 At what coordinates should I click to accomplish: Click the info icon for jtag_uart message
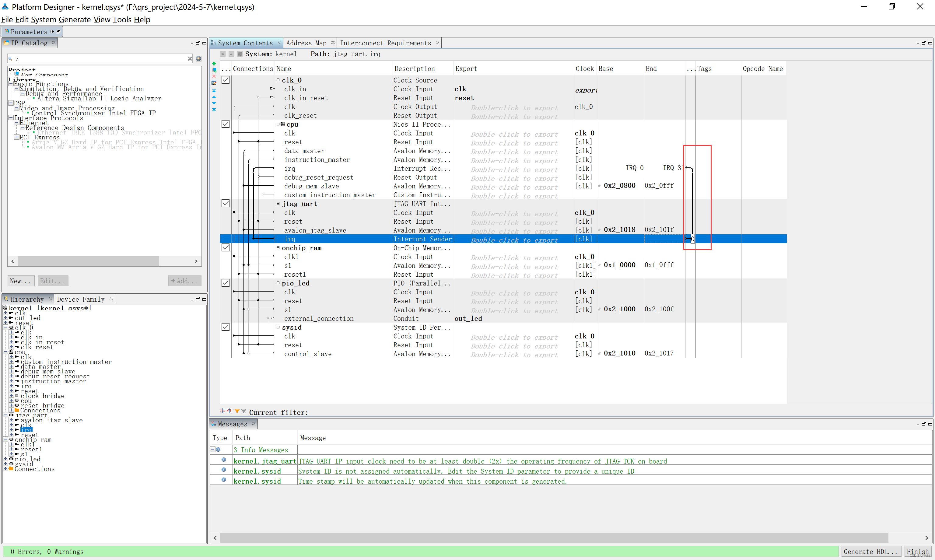224,460
